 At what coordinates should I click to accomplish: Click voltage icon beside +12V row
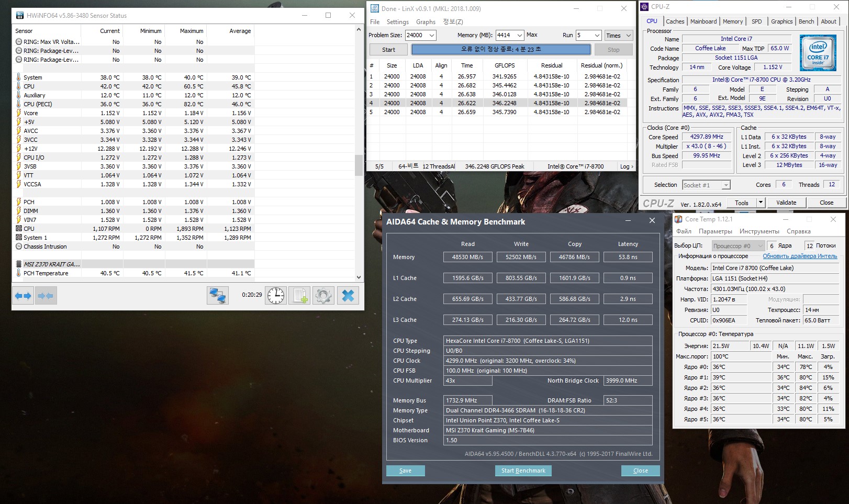point(19,149)
